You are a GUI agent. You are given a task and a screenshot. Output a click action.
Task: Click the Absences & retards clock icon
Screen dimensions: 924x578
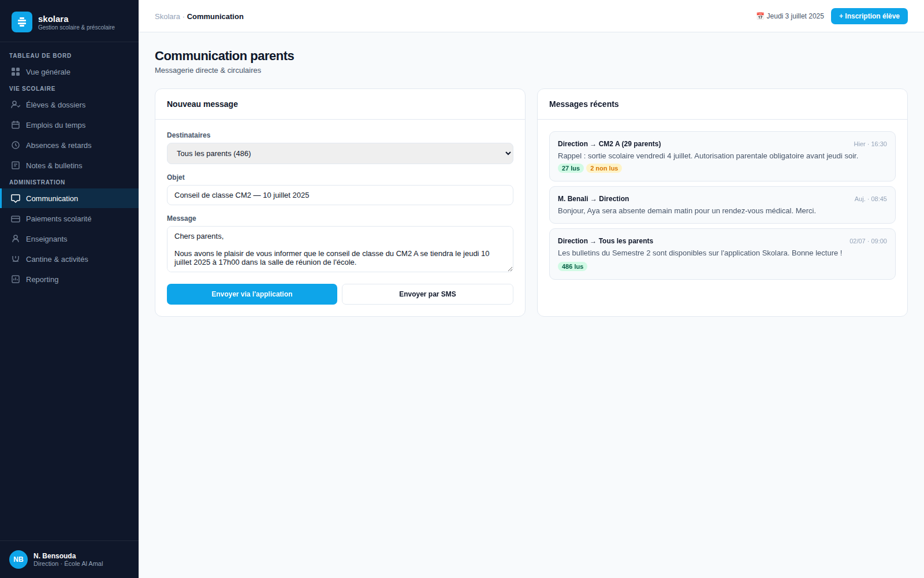(16, 145)
